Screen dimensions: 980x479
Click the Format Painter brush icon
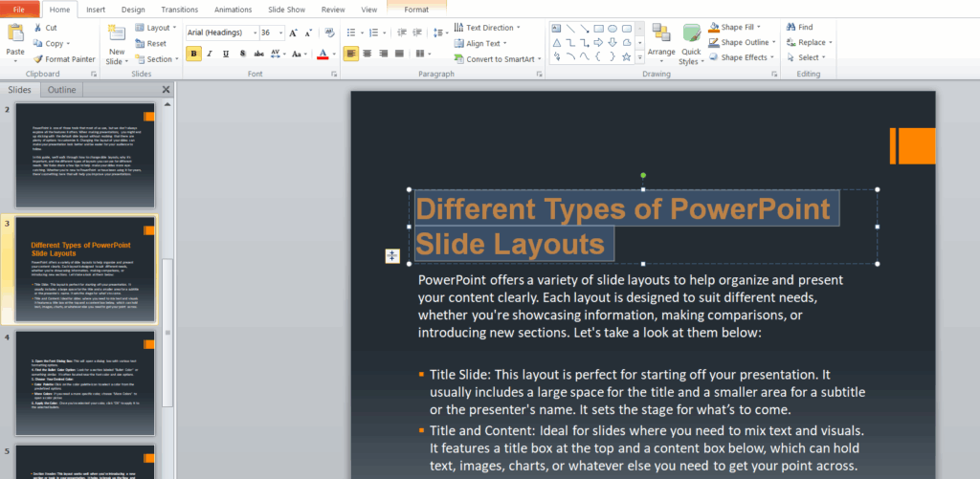point(38,58)
